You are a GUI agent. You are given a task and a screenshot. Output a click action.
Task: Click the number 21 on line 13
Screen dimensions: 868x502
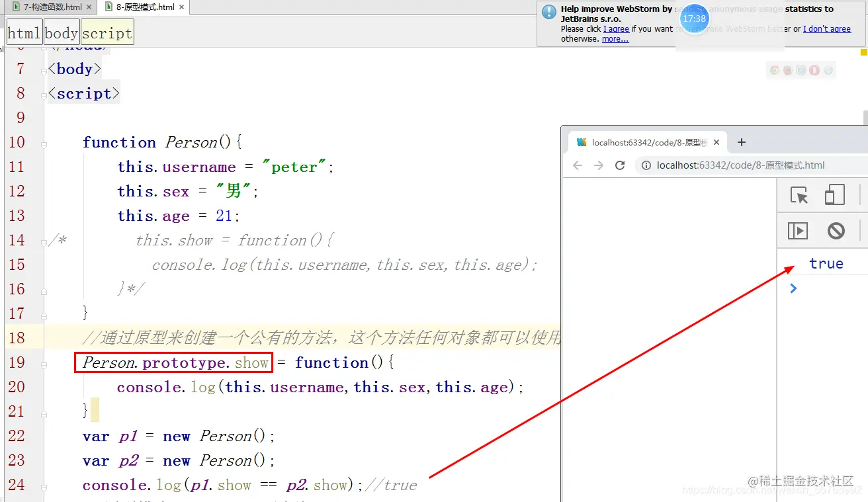point(225,216)
